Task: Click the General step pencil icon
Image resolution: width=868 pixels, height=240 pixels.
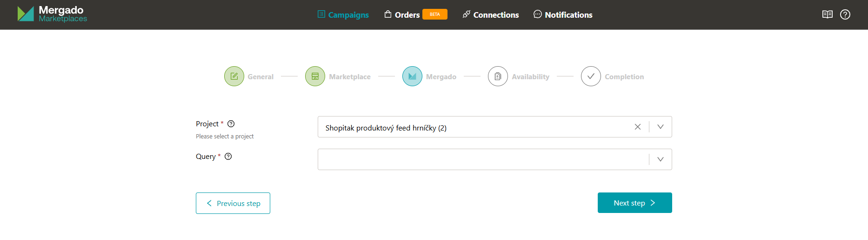Action: (x=234, y=76)
